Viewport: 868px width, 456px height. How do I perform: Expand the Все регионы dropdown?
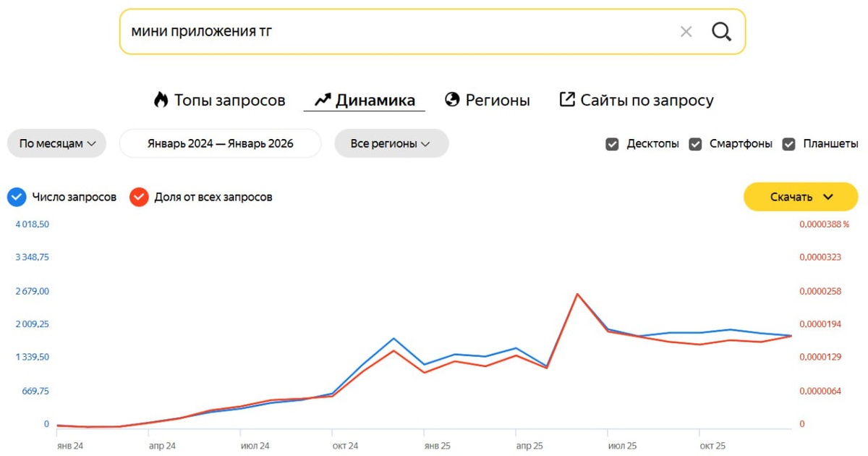391,143
